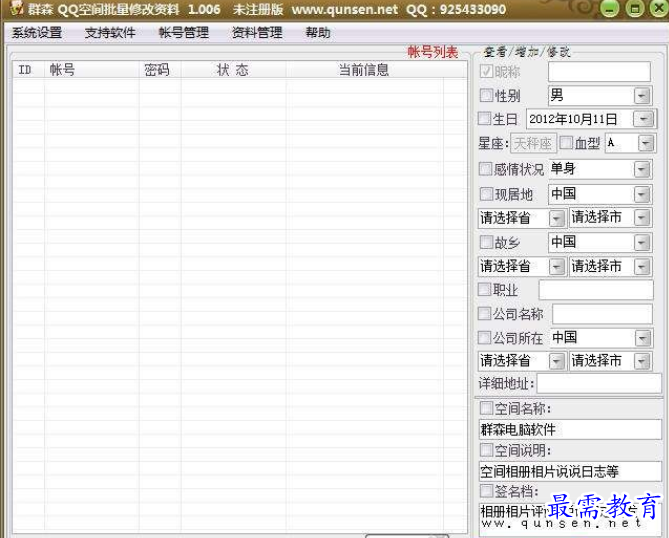Enable the 血型 checkbox
The height and width of the screenshot is (538, 669).
566,142
